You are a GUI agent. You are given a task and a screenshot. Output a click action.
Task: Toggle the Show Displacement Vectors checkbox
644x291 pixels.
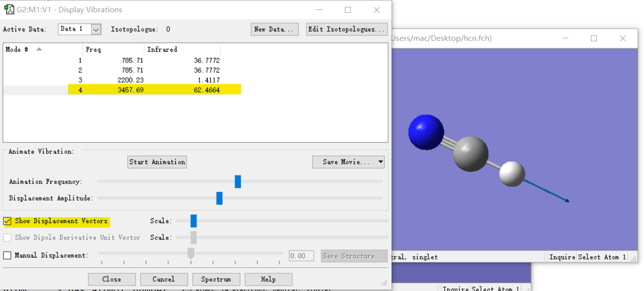coord(7,221)
